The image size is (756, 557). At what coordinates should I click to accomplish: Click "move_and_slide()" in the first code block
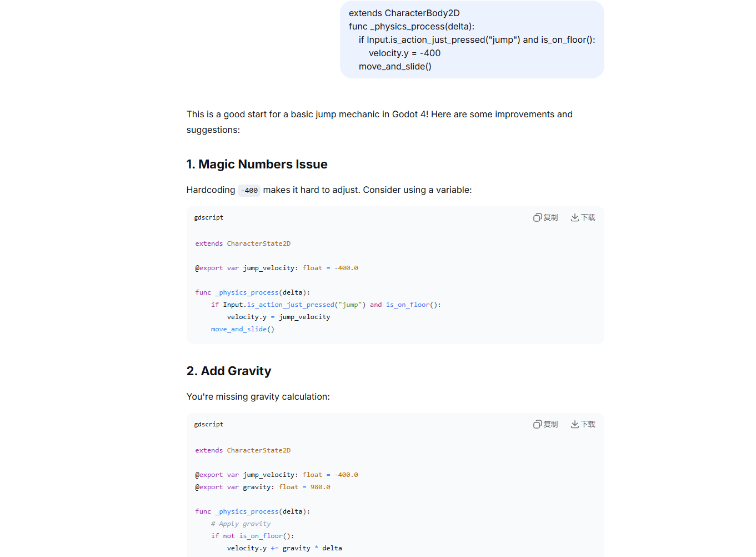pos(243,329)
